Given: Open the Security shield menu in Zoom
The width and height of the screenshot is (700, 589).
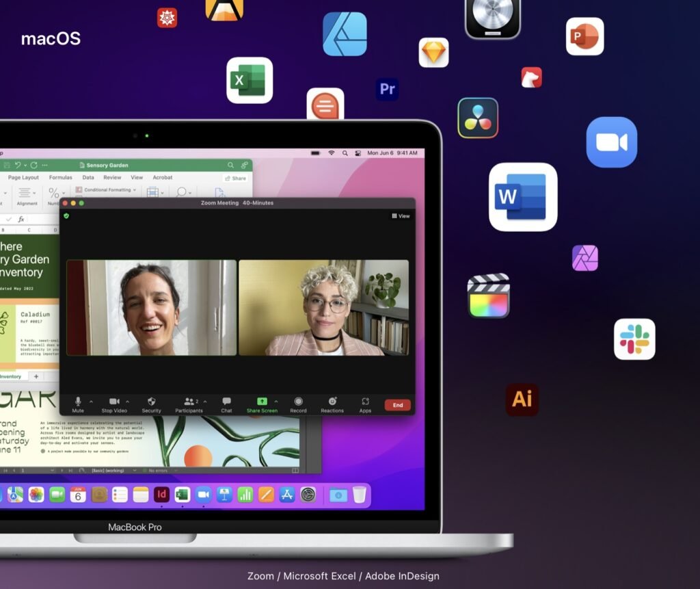Looking at the screenshot, I should 151,404.
